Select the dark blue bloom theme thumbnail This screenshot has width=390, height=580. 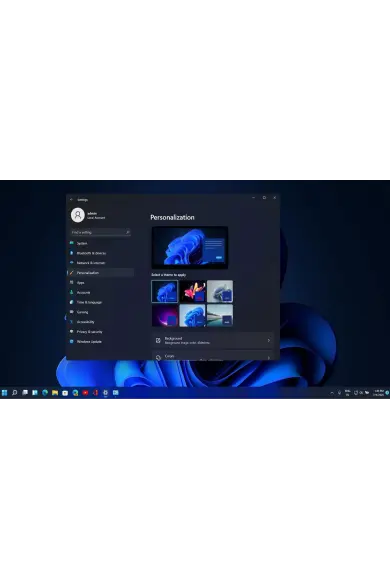pos(165,291)
